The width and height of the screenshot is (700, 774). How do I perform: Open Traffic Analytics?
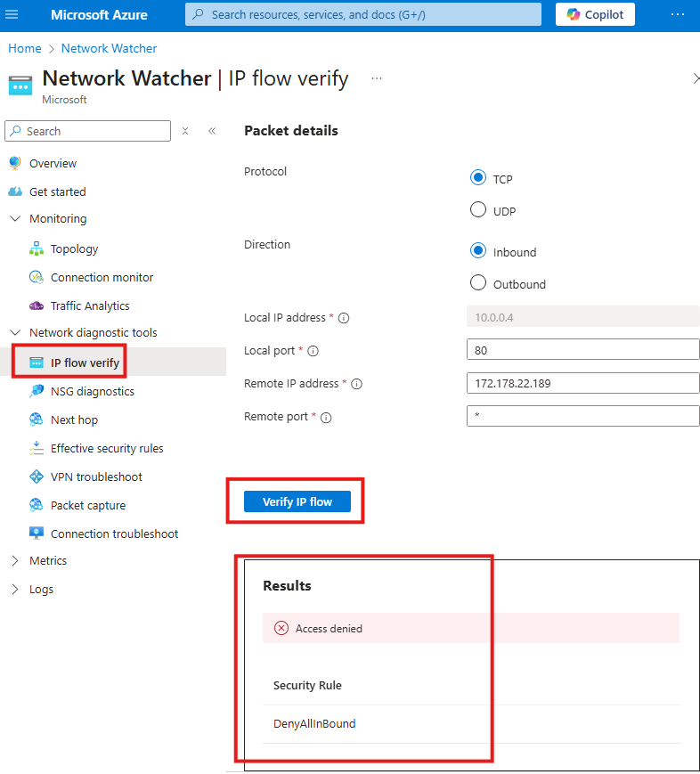[90, 306]
